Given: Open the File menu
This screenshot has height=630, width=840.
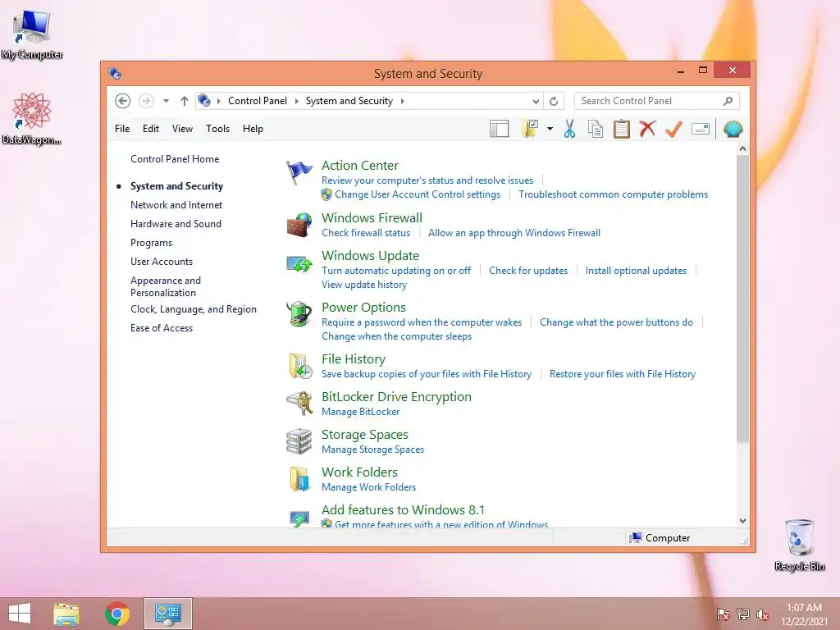Looking at the screenshot, I should [x=122, y=129].
